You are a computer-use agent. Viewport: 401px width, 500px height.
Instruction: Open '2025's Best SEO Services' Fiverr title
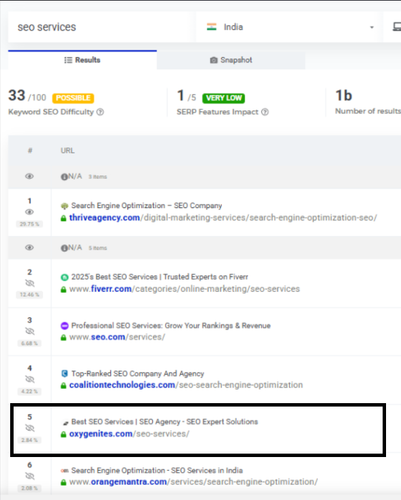click(160, 277)
